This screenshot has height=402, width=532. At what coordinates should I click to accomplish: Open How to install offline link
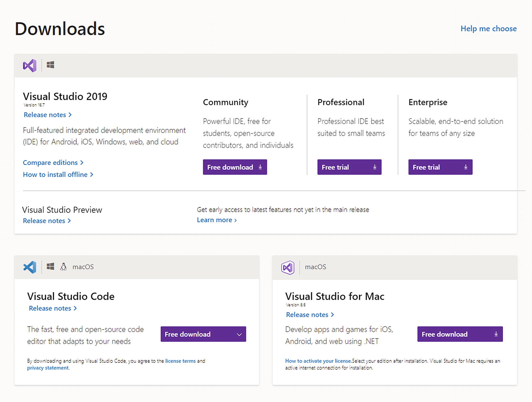pos(58,174)
